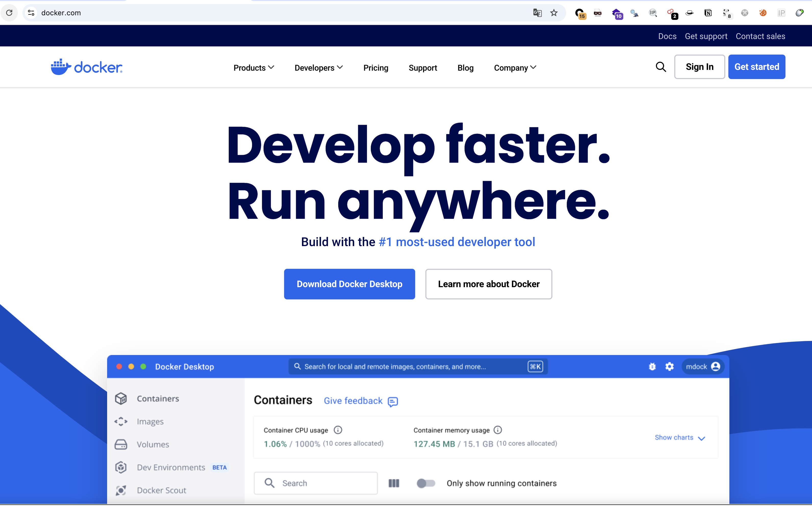Click the Get support link
The image size is (812, 507).
[x=706, y=36]
